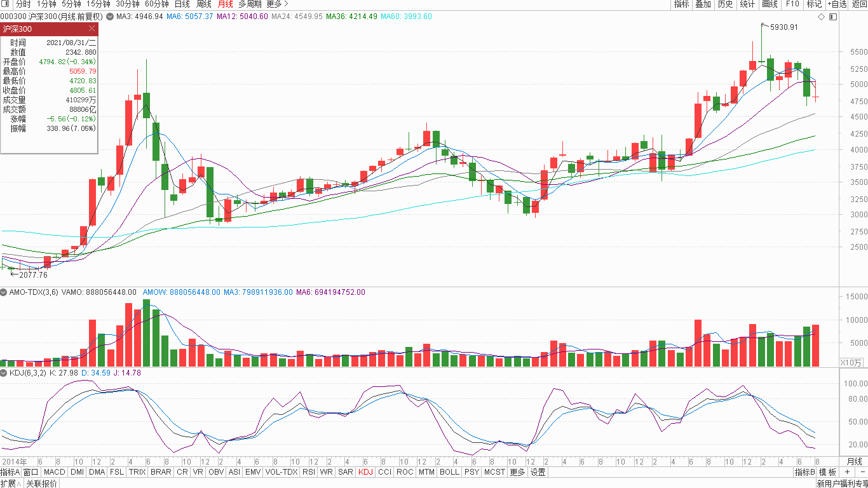The image size is (868, 488).
Task: Expand the 扩展 bottom panel
Action: coord(11,483)
